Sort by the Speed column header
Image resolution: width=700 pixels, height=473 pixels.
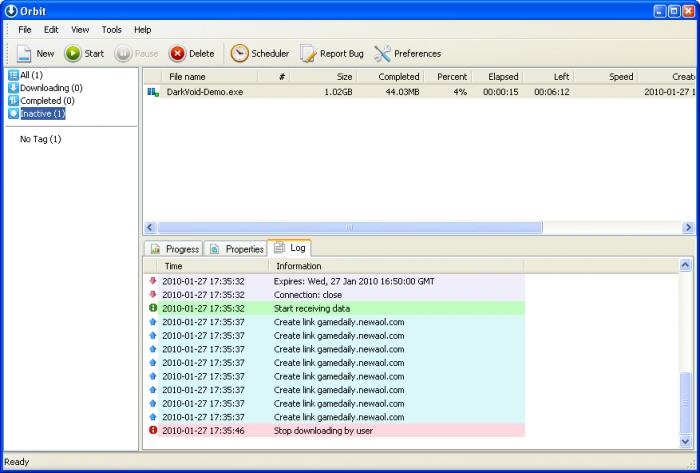606,77
